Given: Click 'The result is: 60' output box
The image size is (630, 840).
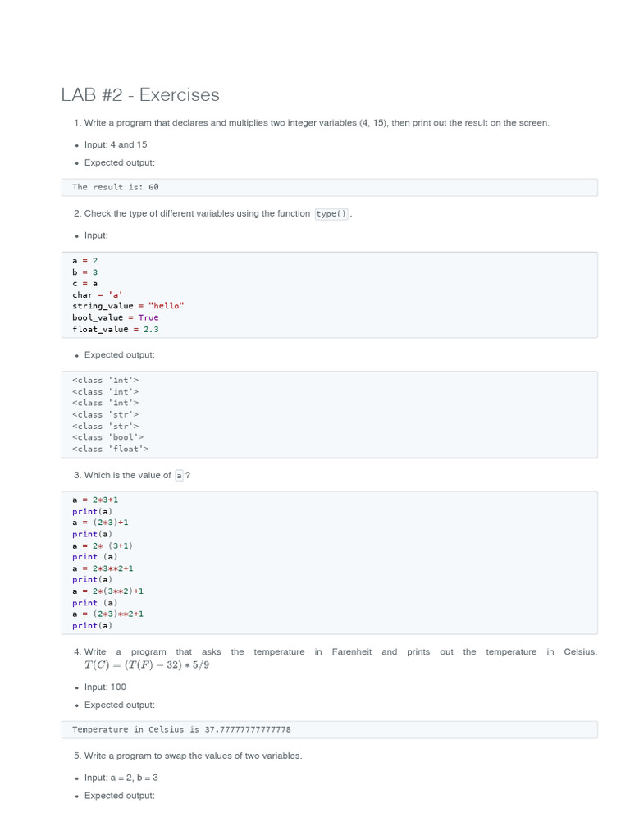Looking at the screenshot, I should pos(329,187).
